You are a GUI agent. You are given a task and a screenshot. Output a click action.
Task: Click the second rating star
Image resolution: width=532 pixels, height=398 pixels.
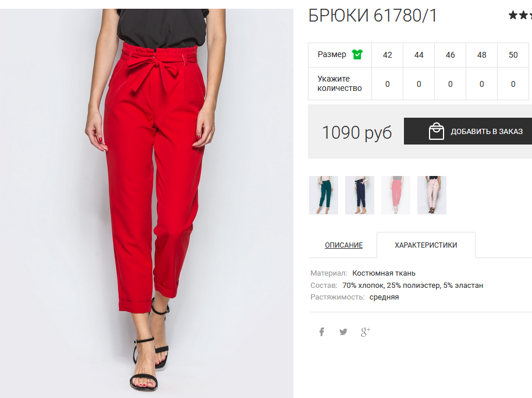point(523,15)
